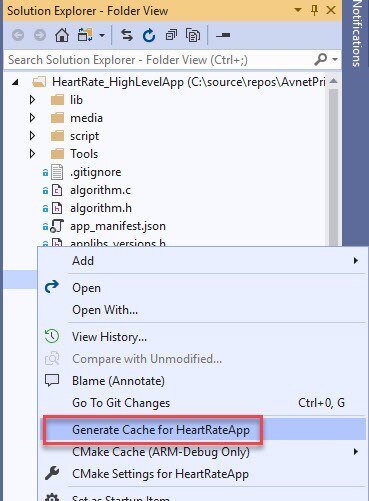Click Sync with Active Document icon
This screenshot has height=501, width=369.
(x=127, y=35)
